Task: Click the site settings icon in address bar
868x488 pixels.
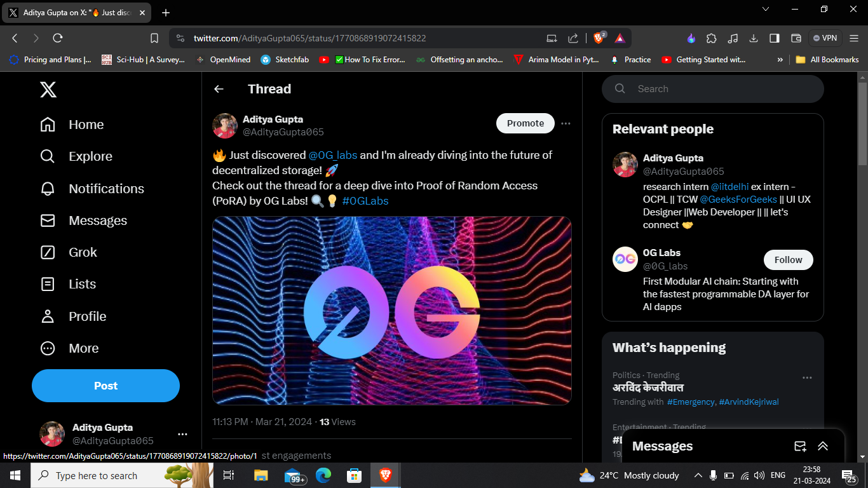Action: tap(180, 38)
